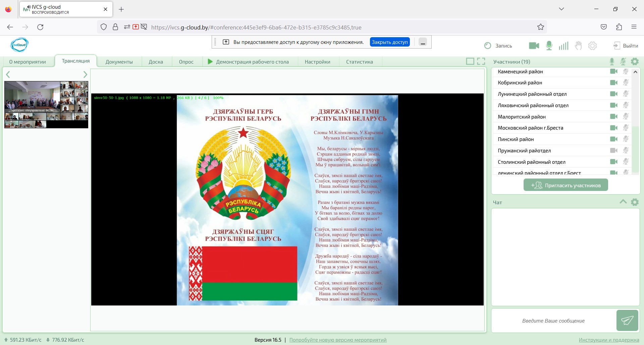The height and width of the screenshot is (345, 644).
Task: Switch to the Доска tab
Action: coord(156,62)
